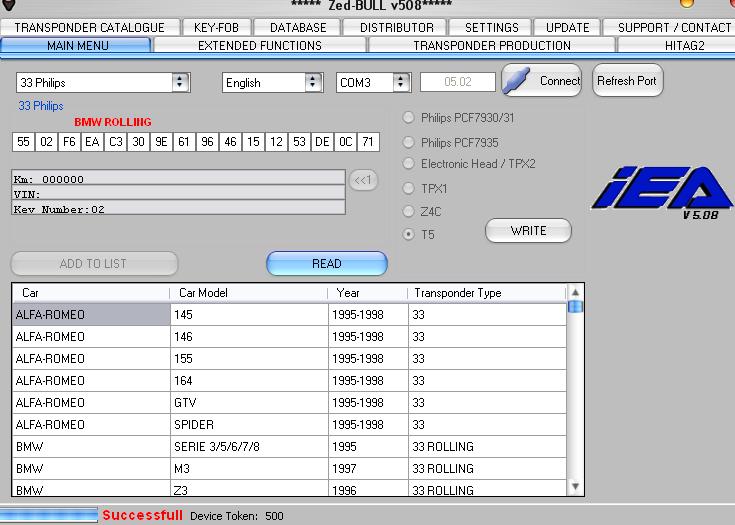This screenshot has height=525, width=735.
Task: Click the Car Model column header
Action: pyautogui.click(x=249, y=293)
